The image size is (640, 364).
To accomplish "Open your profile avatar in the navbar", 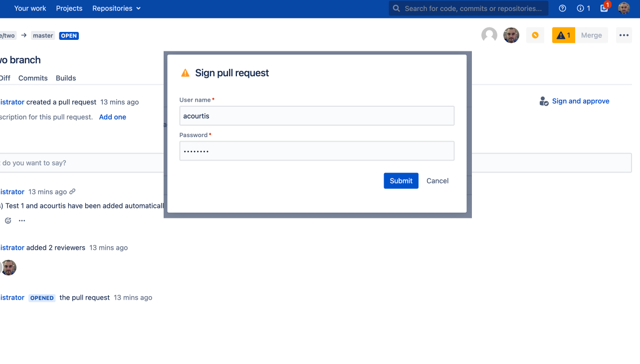I will pyautogui.click(x=624, y=8).
